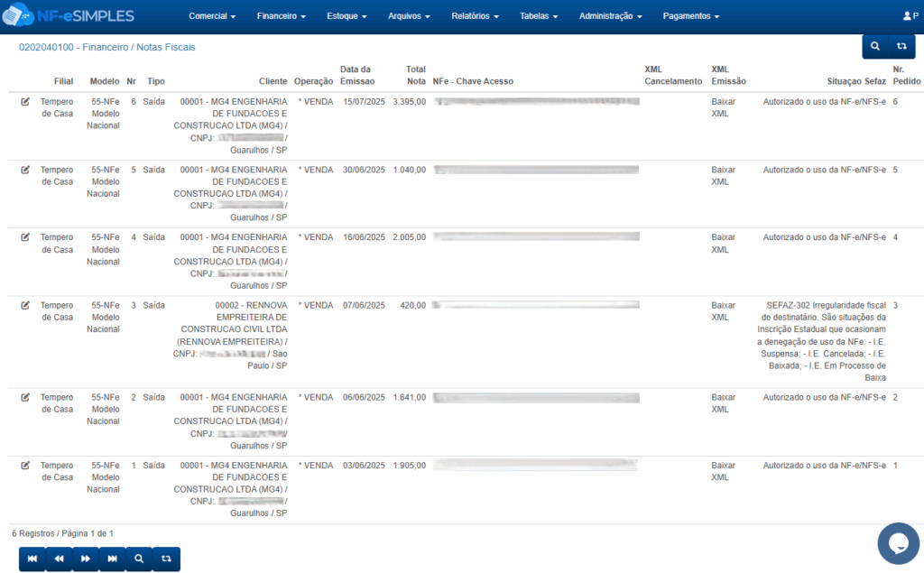The width and height of the screenshot is (924, 573).
Task: Expand the Comercial menu
Action: [x=212, y=16]
